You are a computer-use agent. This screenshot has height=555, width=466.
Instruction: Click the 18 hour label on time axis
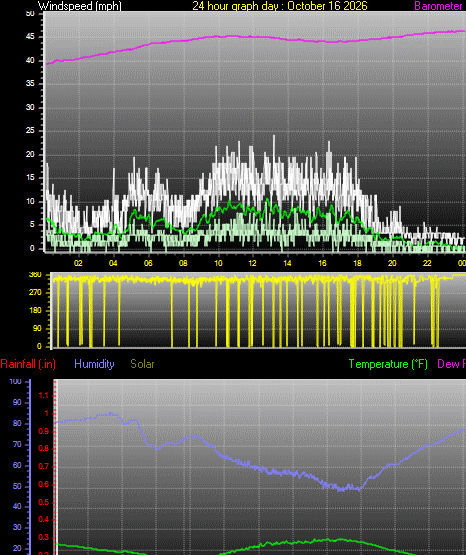(x=357, y=263)
